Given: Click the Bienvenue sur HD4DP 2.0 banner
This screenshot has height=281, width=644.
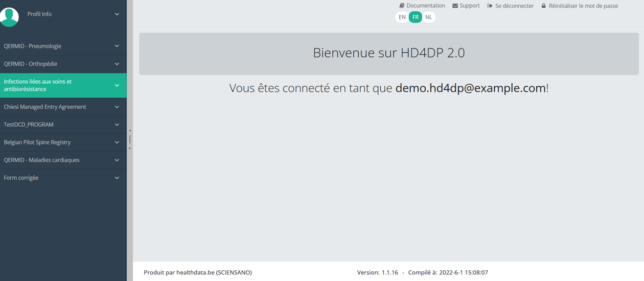Looking at the screenshot, I should [x=388, y=53].
